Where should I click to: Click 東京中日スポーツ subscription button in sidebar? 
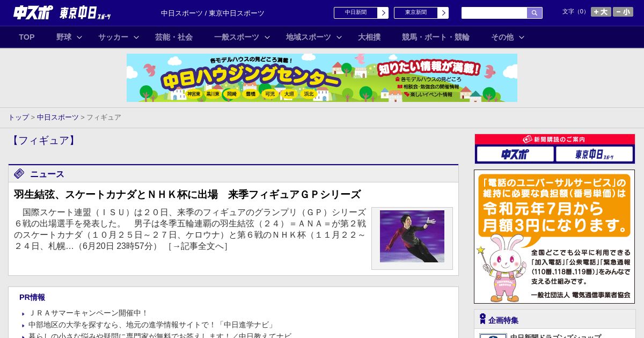pyautogui.click(x=595, y=155)
